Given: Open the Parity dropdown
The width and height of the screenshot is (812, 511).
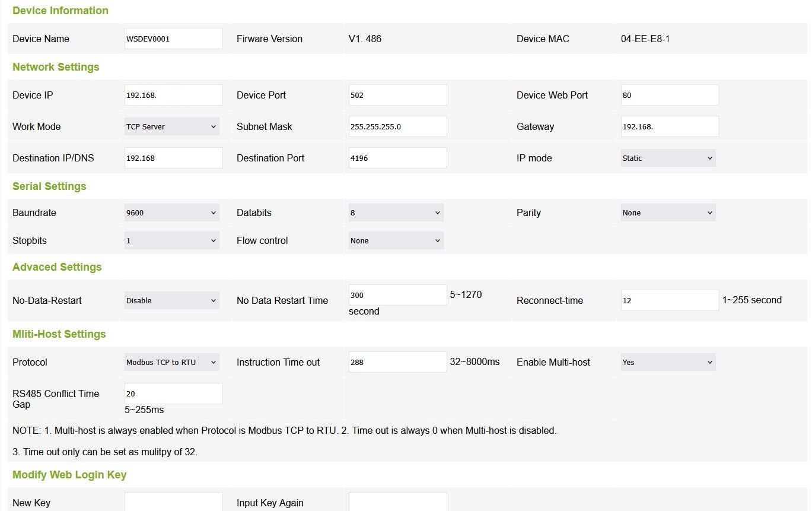Looking at the screenshot, I should pyautogui.click(x=667, y=212).
